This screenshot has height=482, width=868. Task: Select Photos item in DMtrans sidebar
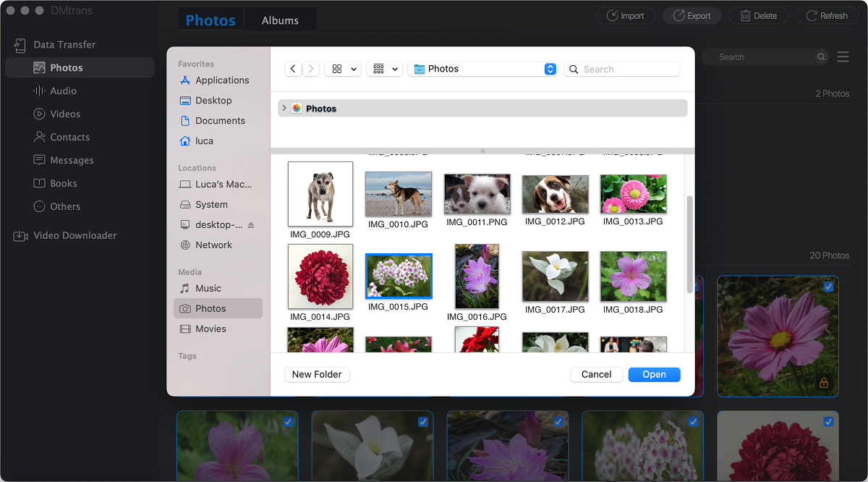click(80, 67)
